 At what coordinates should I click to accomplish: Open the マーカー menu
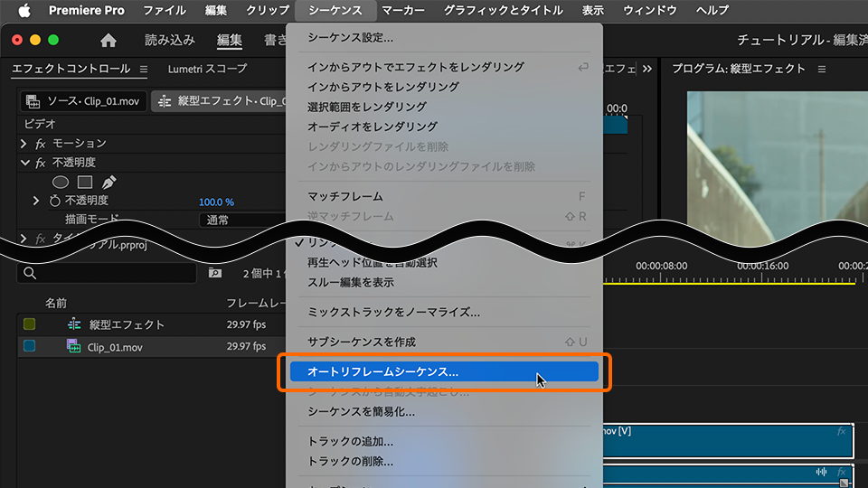(x=403, y=11)
